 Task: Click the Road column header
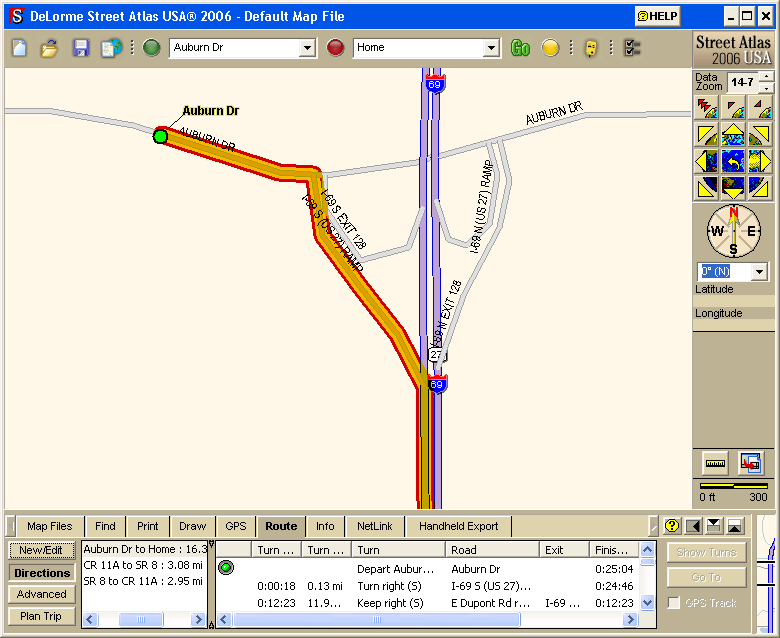tap(492, 549)
